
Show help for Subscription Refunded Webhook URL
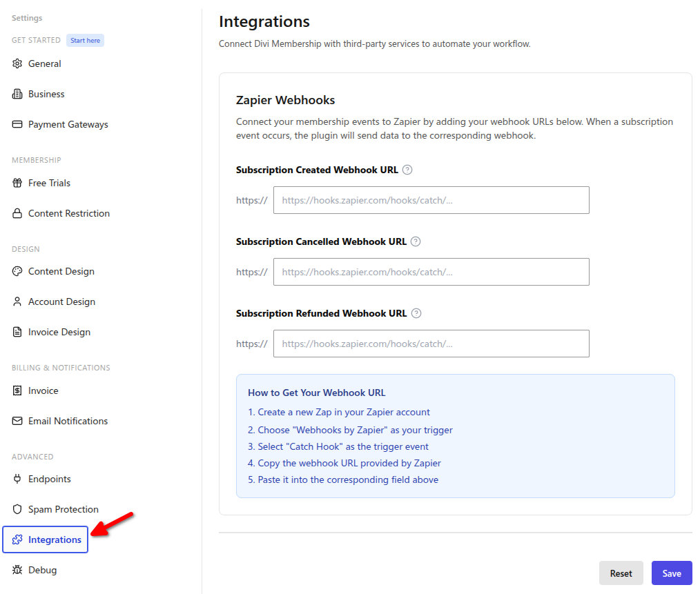point(416,313)
